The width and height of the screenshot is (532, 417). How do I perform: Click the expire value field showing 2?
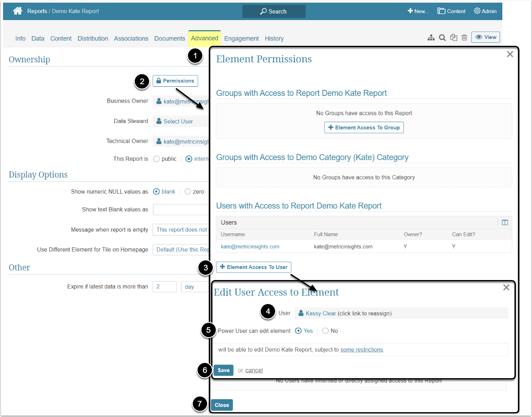pos(164,287)
